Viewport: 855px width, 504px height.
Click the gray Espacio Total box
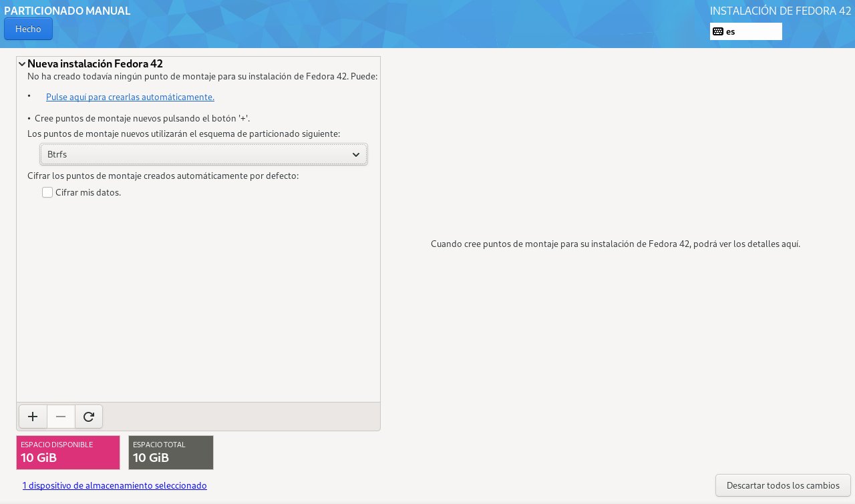[x=171, y=453]
